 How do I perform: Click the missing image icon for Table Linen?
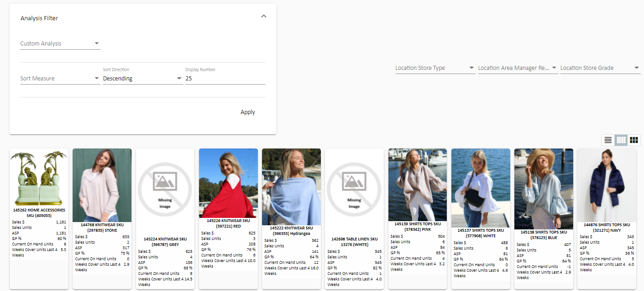[x=354, y=188]
